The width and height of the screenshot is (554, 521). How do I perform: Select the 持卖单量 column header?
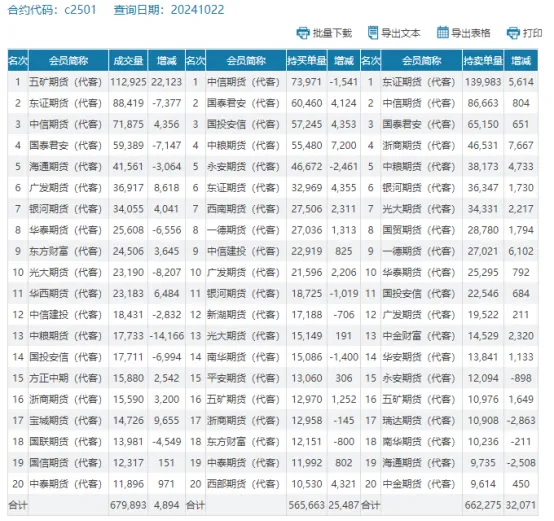483,60
